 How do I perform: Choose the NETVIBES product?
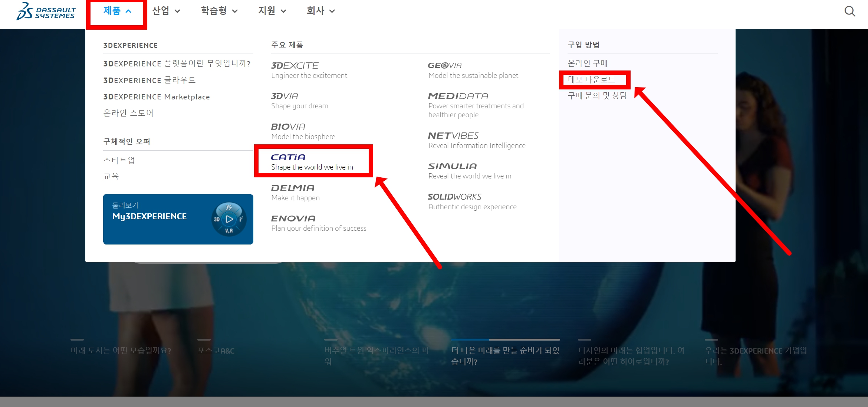point(477,140)
